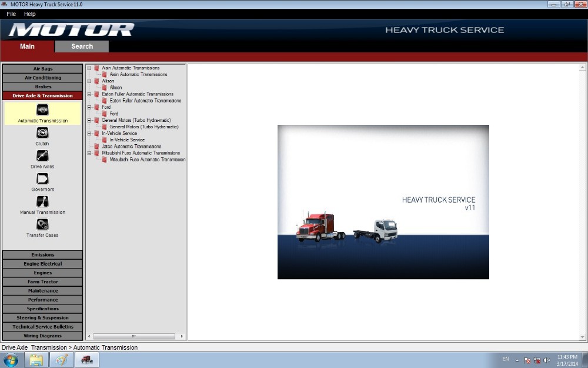The width and height of the screenshot is (588, 368).
Task: Select the nested Allison child entry
Action: (115, 88)
